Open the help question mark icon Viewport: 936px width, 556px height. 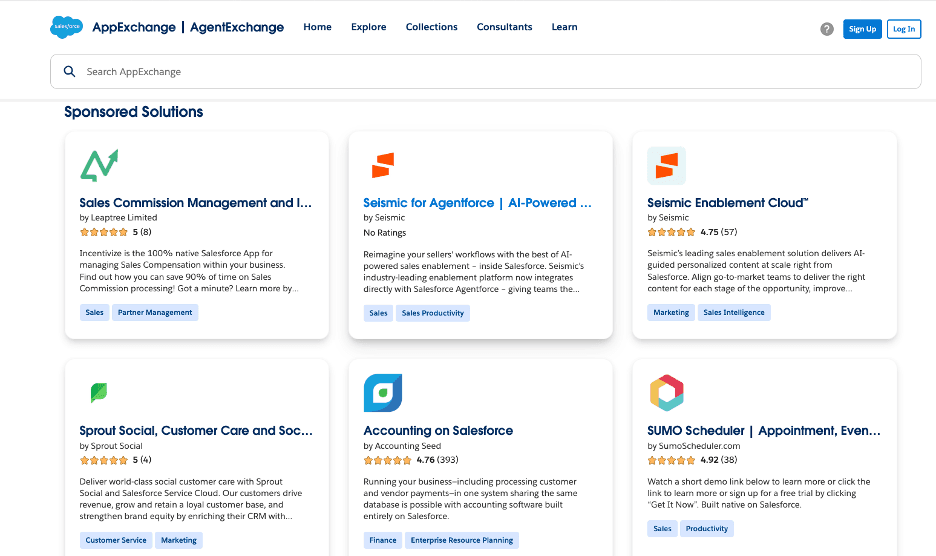tap(827, 29)
